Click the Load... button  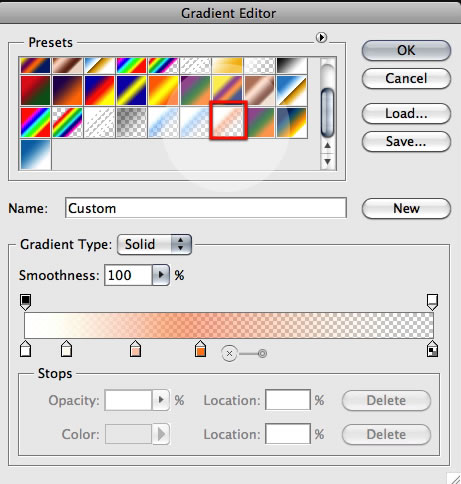(x=406, y=114)
